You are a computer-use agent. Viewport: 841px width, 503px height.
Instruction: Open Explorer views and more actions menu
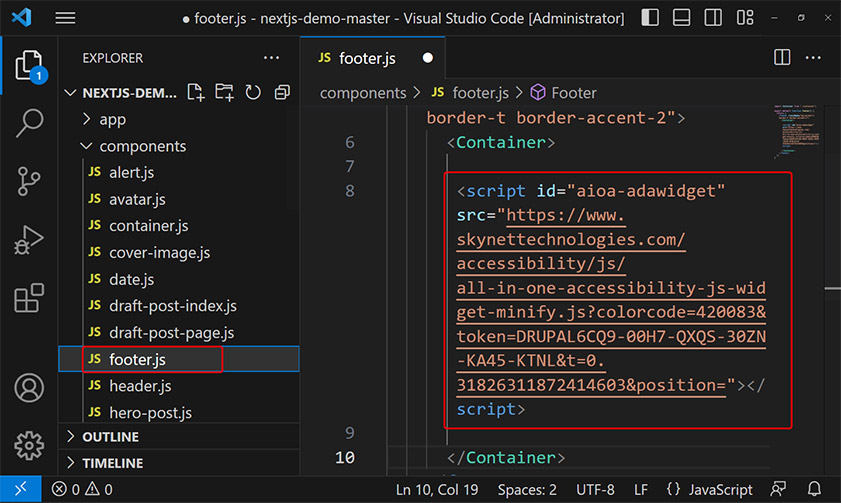(x=271, y=58)
